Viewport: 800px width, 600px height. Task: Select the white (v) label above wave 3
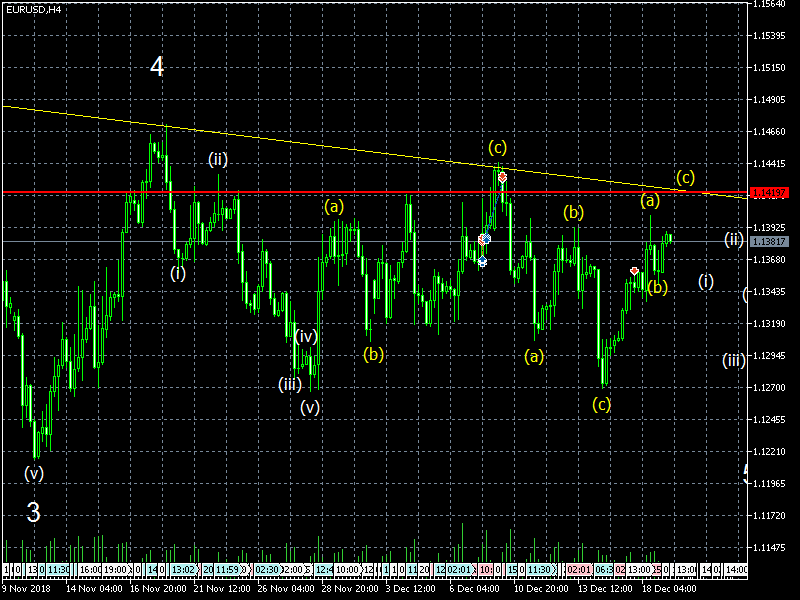(34, 473)
